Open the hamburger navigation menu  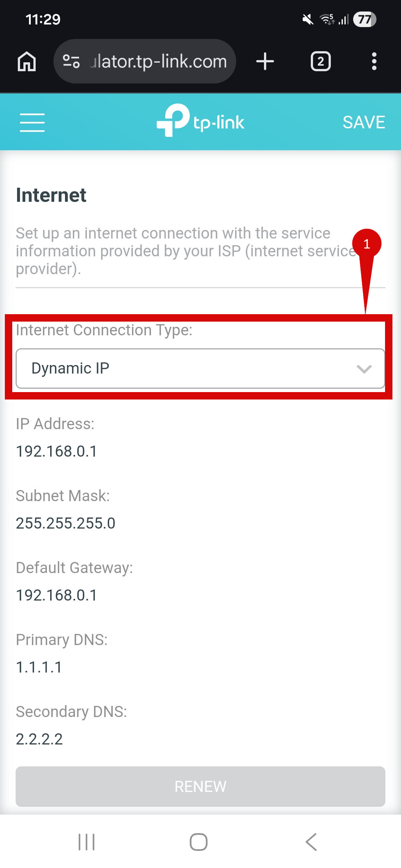click(32, 122)
